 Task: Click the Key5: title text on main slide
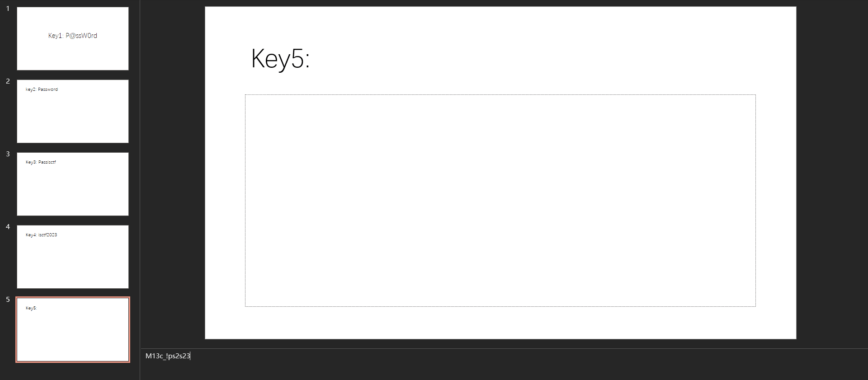(x=280, y=59)
